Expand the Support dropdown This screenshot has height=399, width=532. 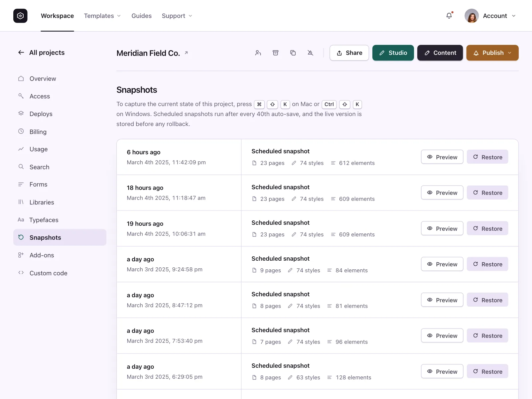coord(177,16)
